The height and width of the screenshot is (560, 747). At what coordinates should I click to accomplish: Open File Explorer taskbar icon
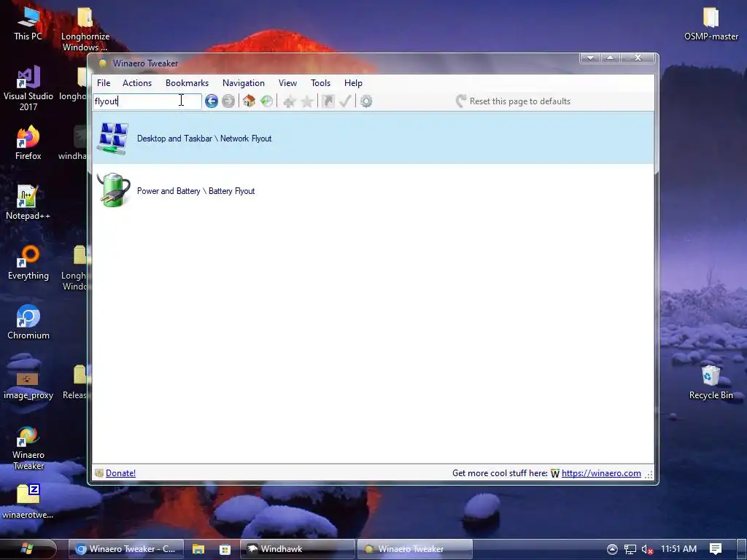pos(198,549)
